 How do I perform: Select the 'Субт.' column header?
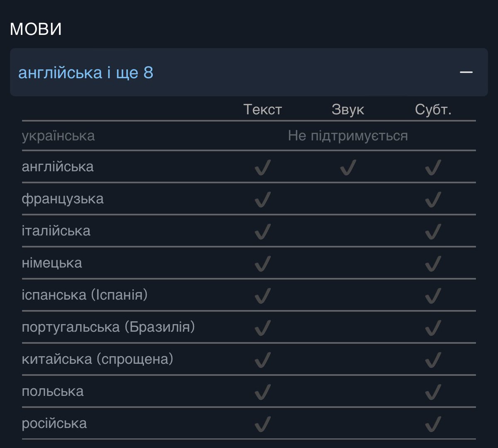(433, 110)
